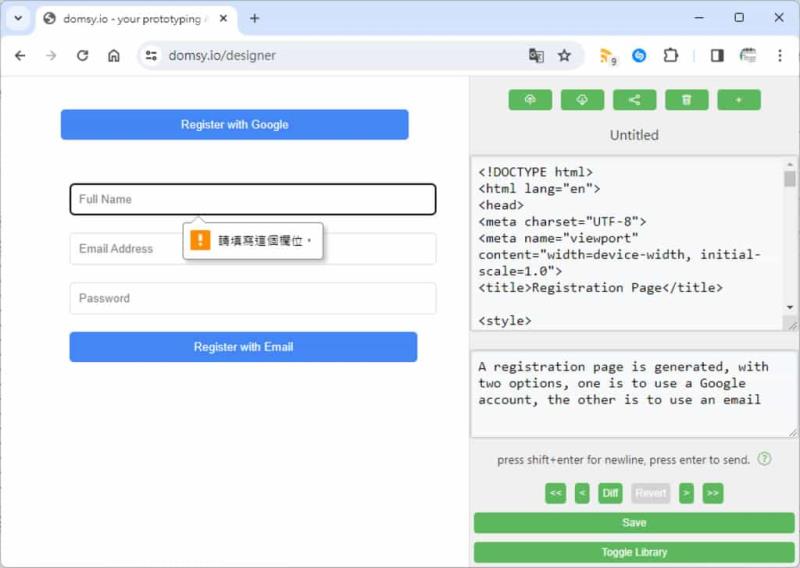This screenshot has height=568, width=800.
Task: Focus the Full Name input field
Action: point(253,199)
